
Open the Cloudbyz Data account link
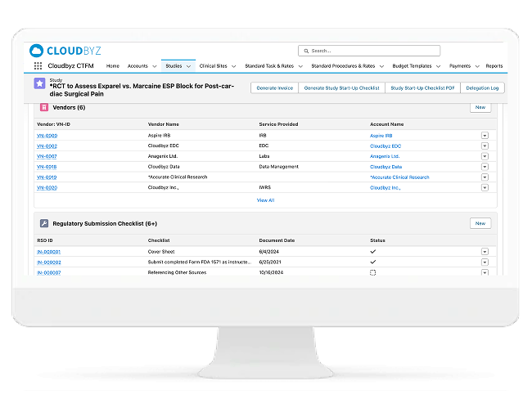coord(385,167)
